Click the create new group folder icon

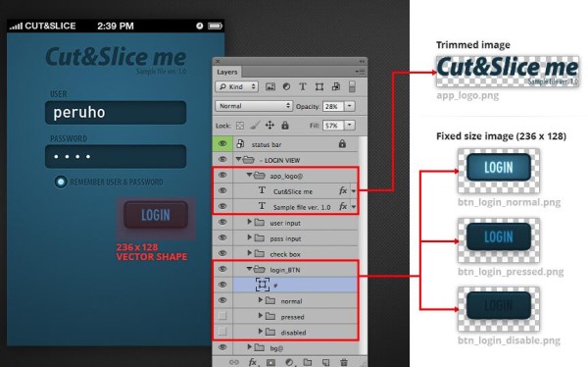[308, 362]
